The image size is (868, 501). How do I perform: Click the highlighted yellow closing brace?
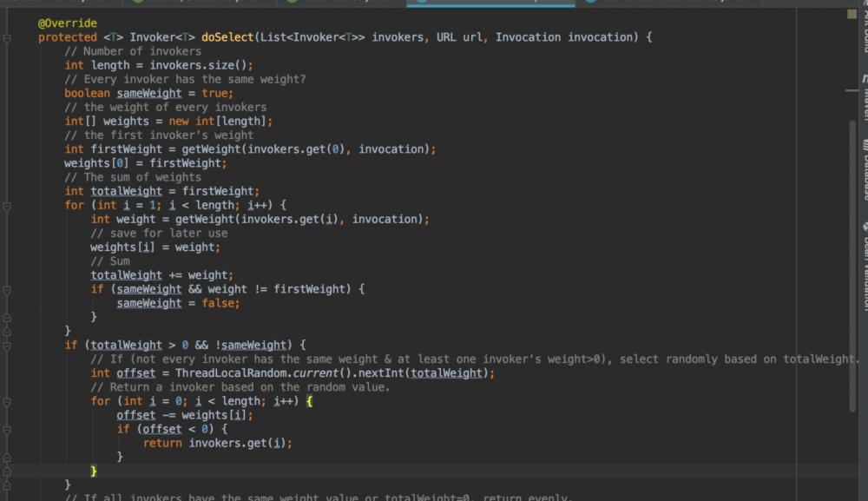(x=94, y=471)
